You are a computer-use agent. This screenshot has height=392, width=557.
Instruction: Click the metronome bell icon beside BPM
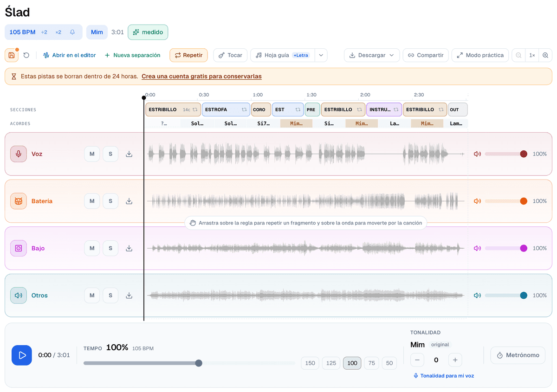click(72, 32)
